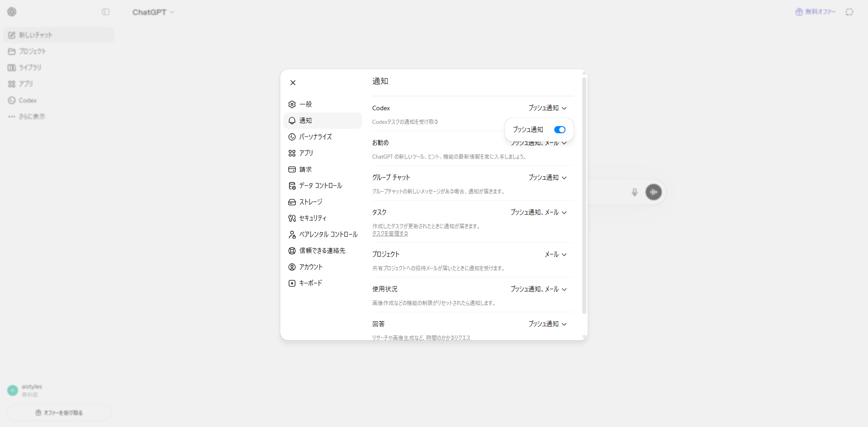Click the icon beside パーソナライズ
Image resolution: width=868 pixels, height=427 pixels.
coord(292,137)
